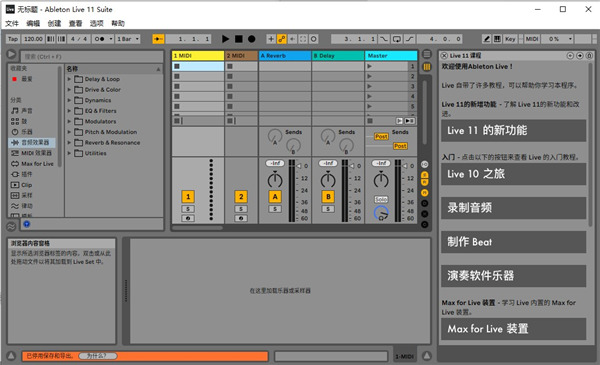600x365 pixels.
Task: Open the 创建 (Create) menu
Action: click(54, 24)
